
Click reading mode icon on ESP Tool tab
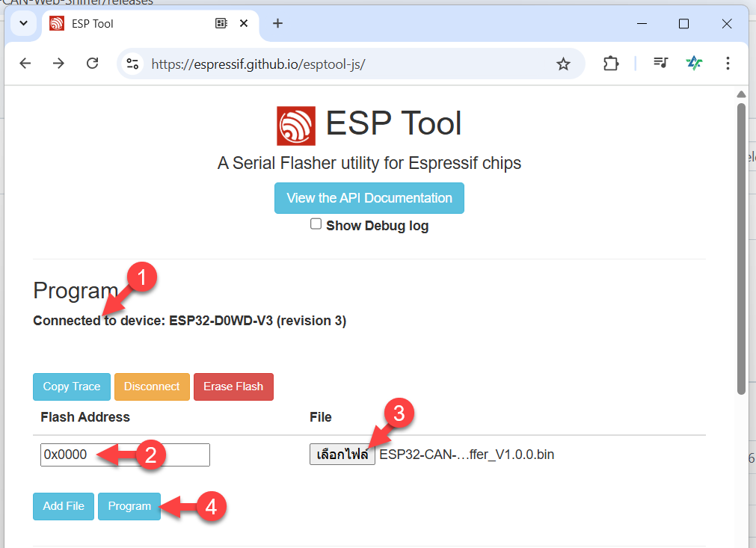click(x=221, y=23)
